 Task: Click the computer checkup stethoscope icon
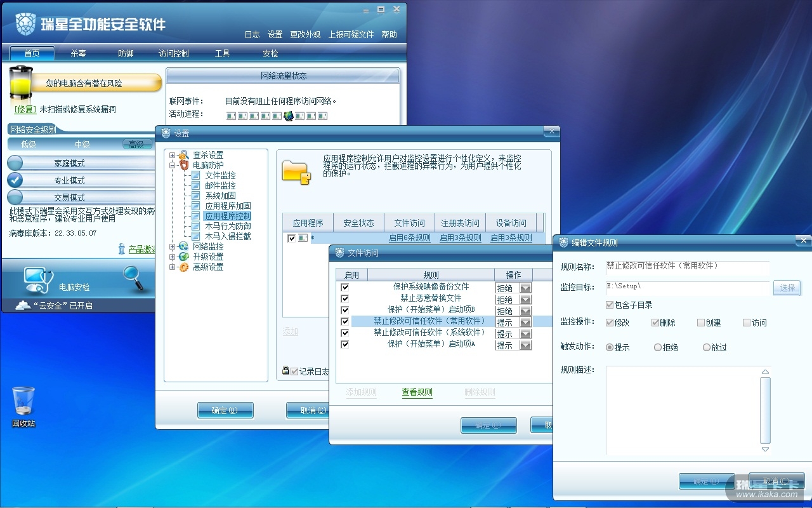[x=38, y=280]
